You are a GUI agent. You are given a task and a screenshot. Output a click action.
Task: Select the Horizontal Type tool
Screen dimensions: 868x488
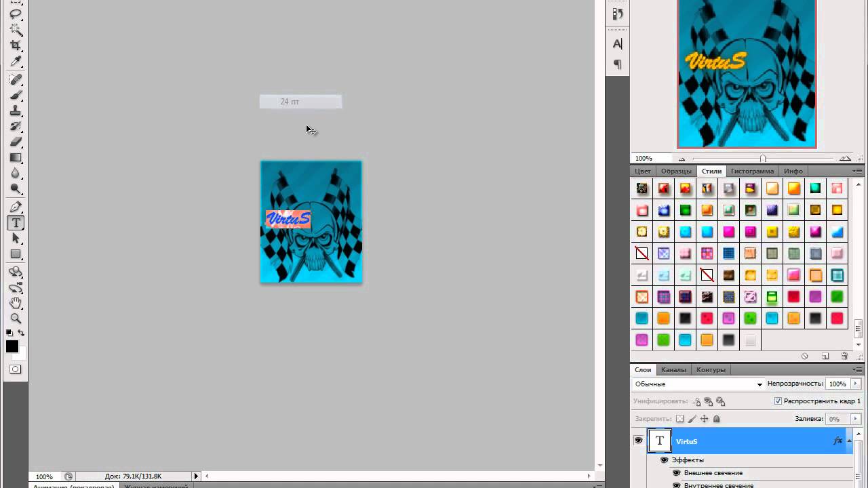tap(16, 222)
